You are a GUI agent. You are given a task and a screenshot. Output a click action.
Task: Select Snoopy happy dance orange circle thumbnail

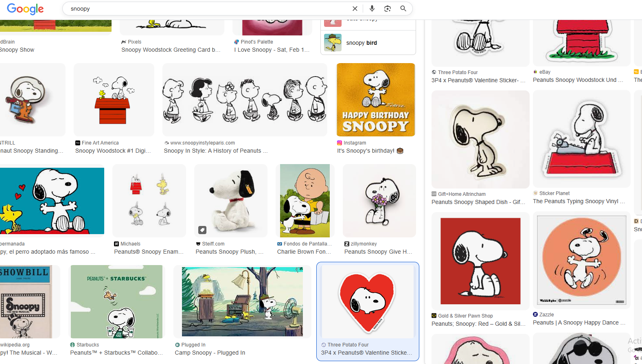click(x=582, y=260)
